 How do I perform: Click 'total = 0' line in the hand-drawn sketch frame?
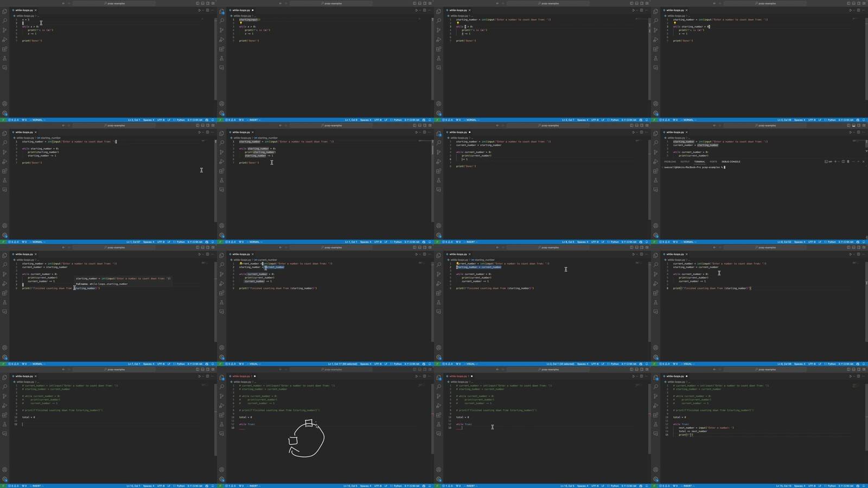[x=245, y=418]
